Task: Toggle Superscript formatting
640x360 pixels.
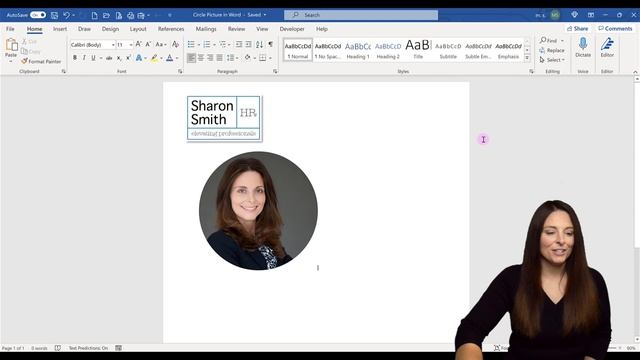Action: point(128,58)
